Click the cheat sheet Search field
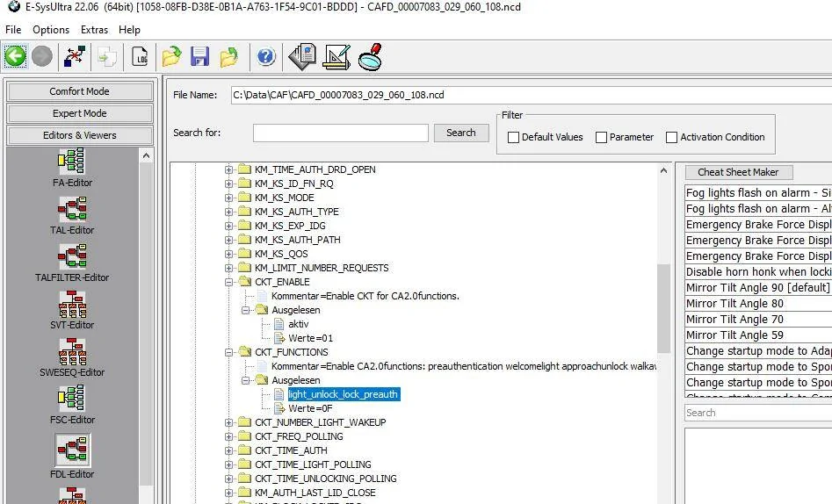This screenshot has width=832, height=504. tap(758, 413)
